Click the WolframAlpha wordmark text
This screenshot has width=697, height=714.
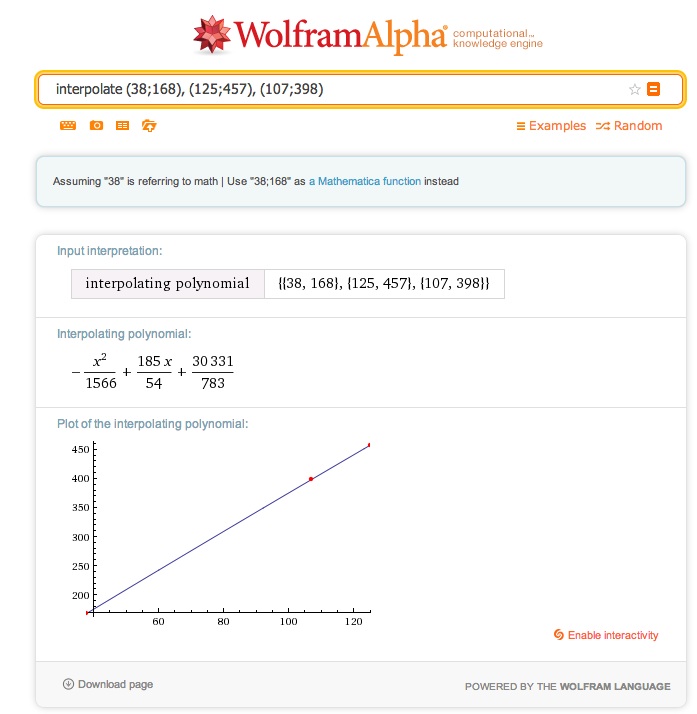coord(340,36)
